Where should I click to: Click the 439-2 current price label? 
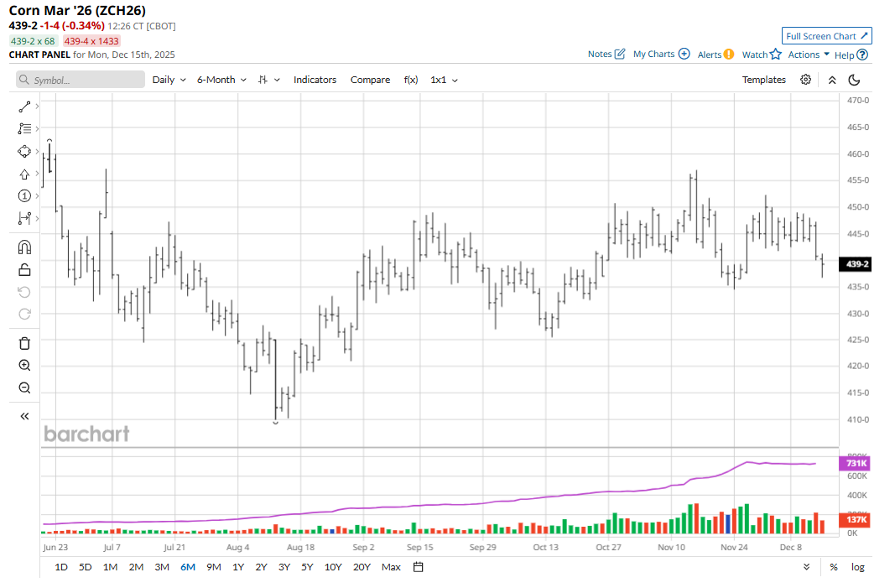(855, 263)
